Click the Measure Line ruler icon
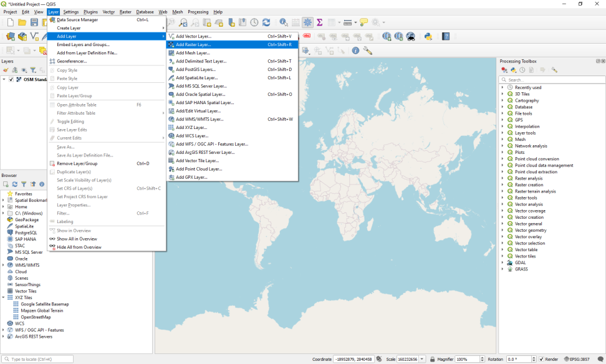This screenshot has width=606, height=364. click(347, 22)
